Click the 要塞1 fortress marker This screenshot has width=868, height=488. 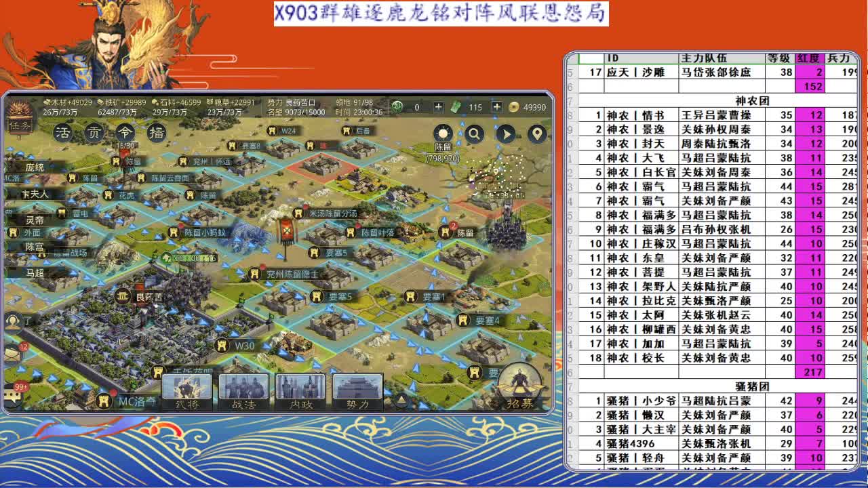coord(425,297)
